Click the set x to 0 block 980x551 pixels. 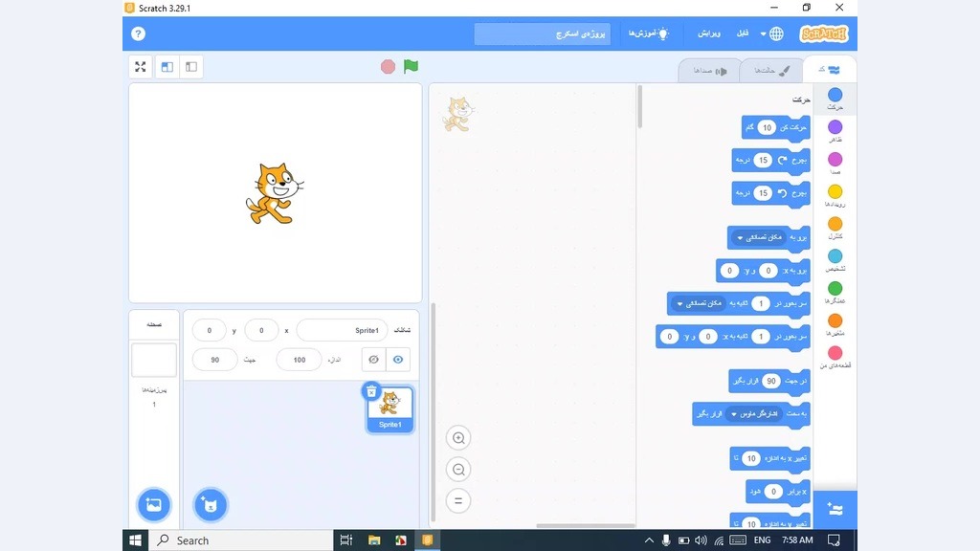click(x=778, y=492)
